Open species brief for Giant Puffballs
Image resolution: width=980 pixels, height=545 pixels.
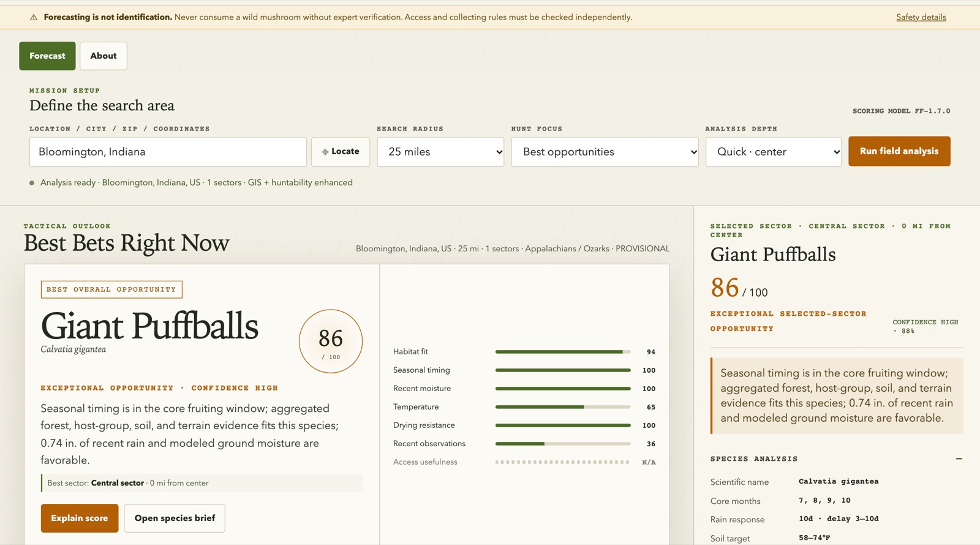tap(175, 518)
